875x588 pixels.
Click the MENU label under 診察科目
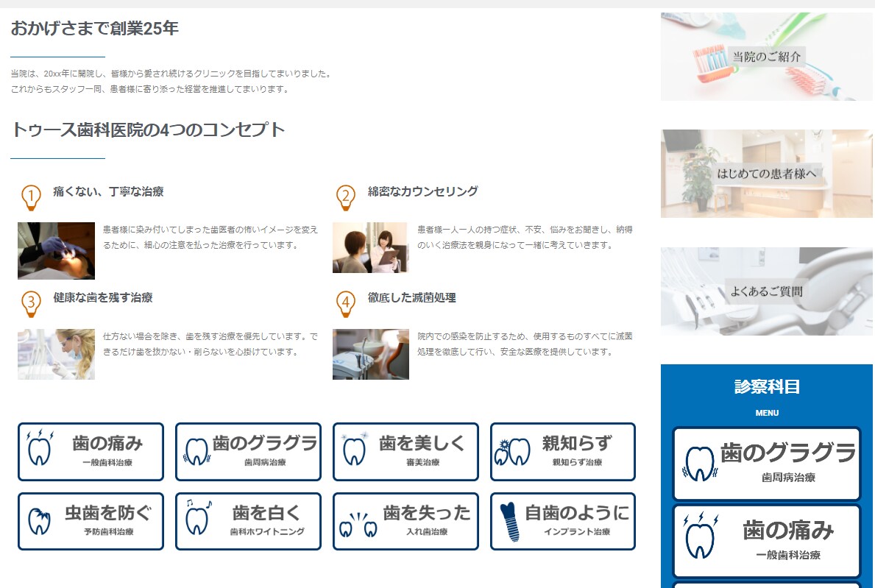point(767,413)
